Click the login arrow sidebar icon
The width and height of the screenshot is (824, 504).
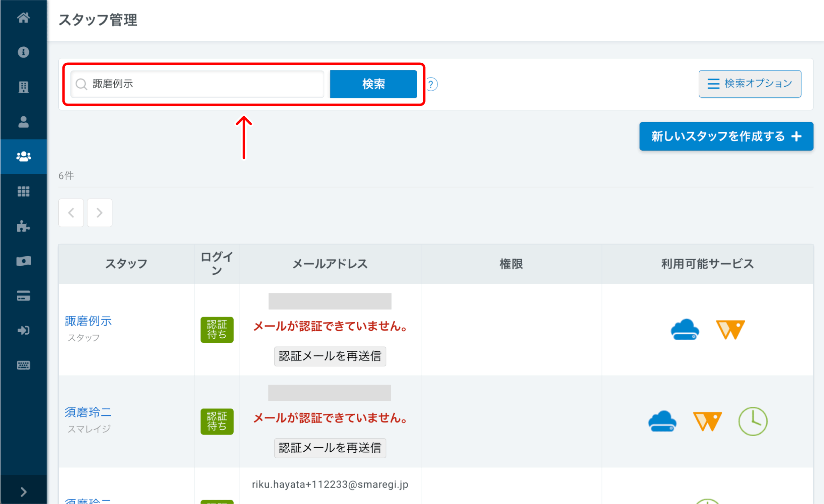(23, 331)
